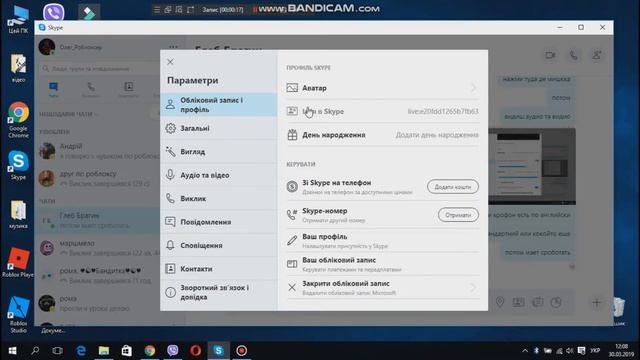Click the Skype-номер phone hash icon
This screenshot has height=360, width=640.
292,215
